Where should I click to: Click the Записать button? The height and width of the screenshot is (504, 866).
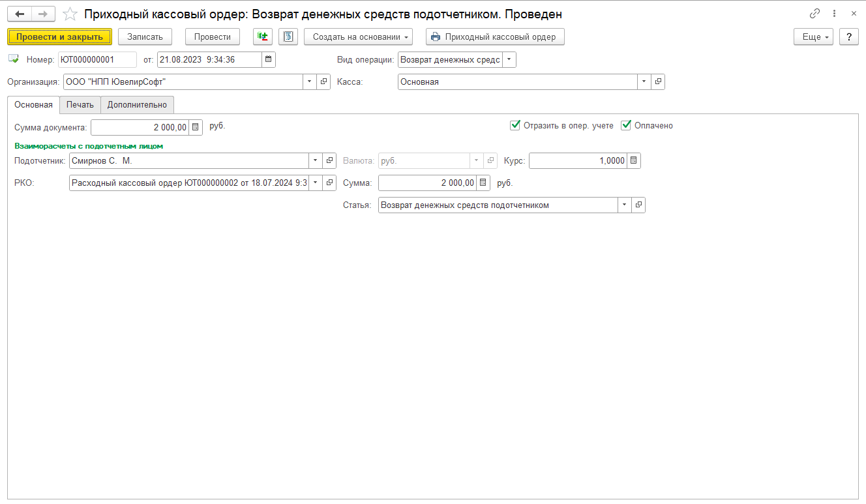point(145,37)
